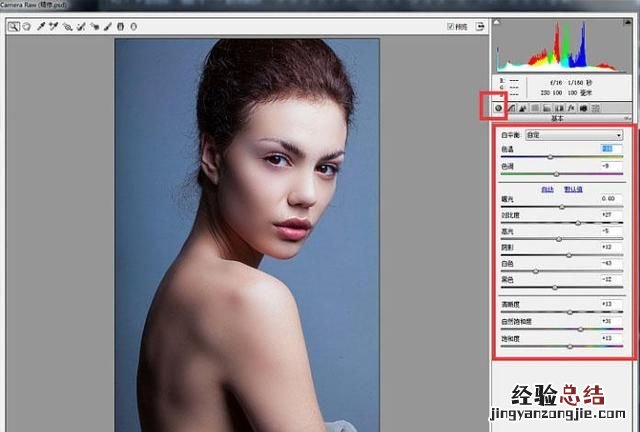Viewport: 640px width, 432px height.
Task: Pick the White Balance eyedropper tool
Action: (41, 26)
